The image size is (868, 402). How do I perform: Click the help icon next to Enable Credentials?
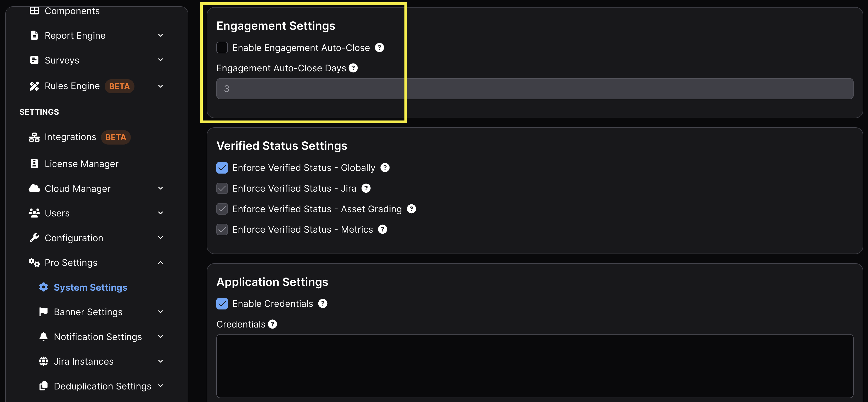[323, 304]
